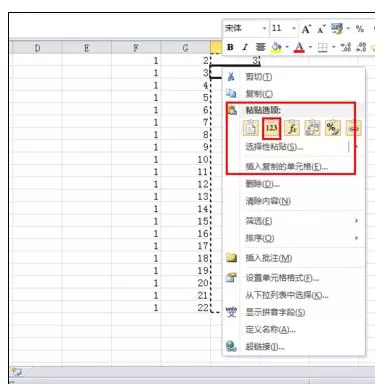Select column header G

185,48
